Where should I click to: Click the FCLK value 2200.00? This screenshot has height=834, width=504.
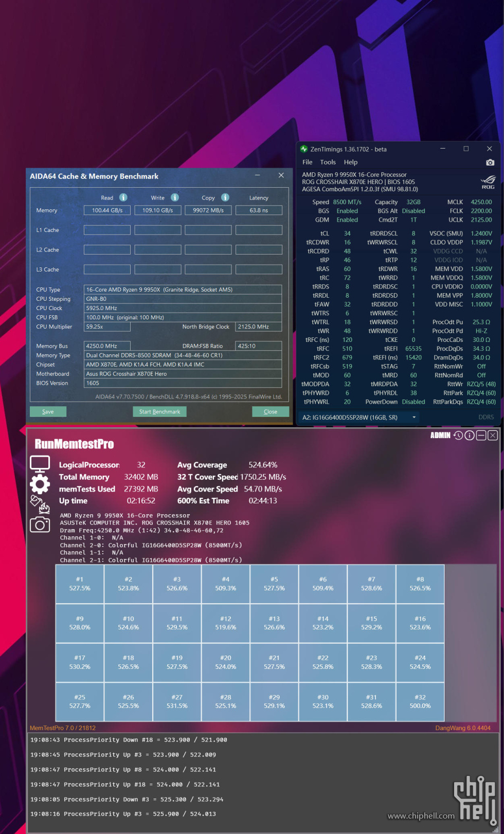tap(481, 211)
